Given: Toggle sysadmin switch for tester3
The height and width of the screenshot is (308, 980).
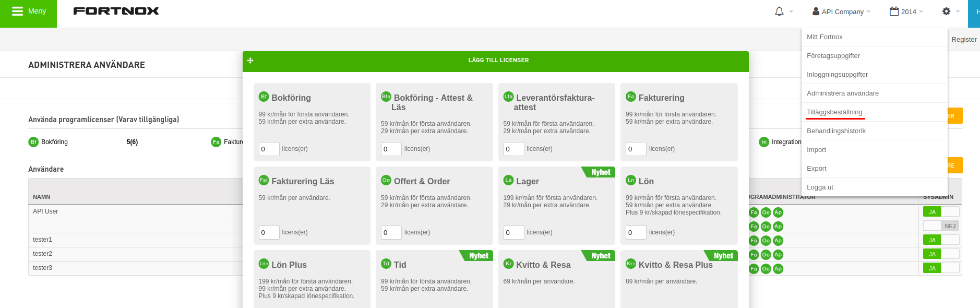Looking at the screenshot, I should tap(941, 268).
